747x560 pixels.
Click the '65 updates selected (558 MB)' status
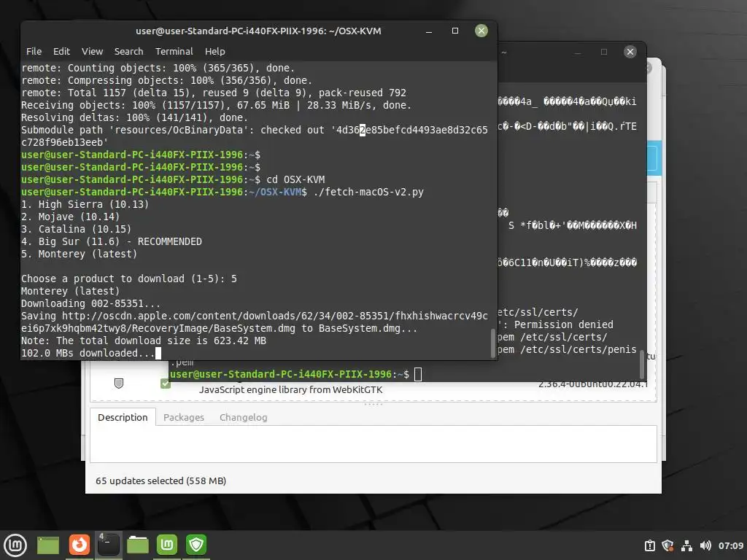pos(160,481)
